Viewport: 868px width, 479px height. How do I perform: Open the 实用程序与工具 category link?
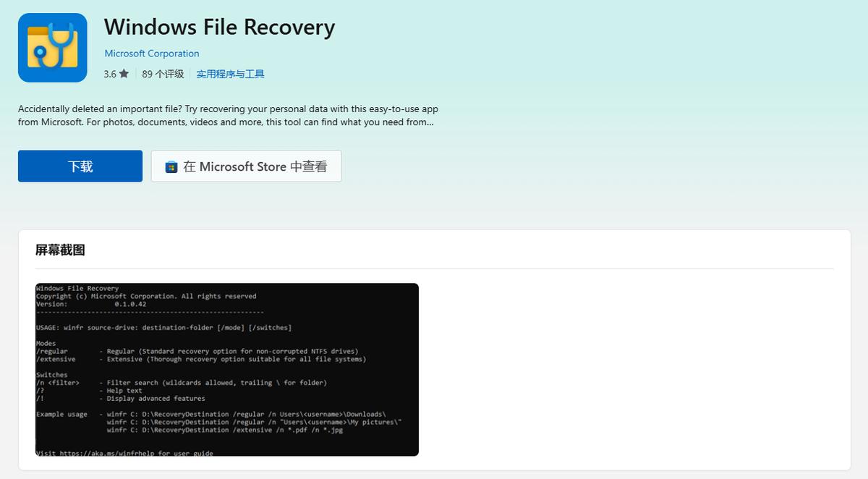point(230,74)
